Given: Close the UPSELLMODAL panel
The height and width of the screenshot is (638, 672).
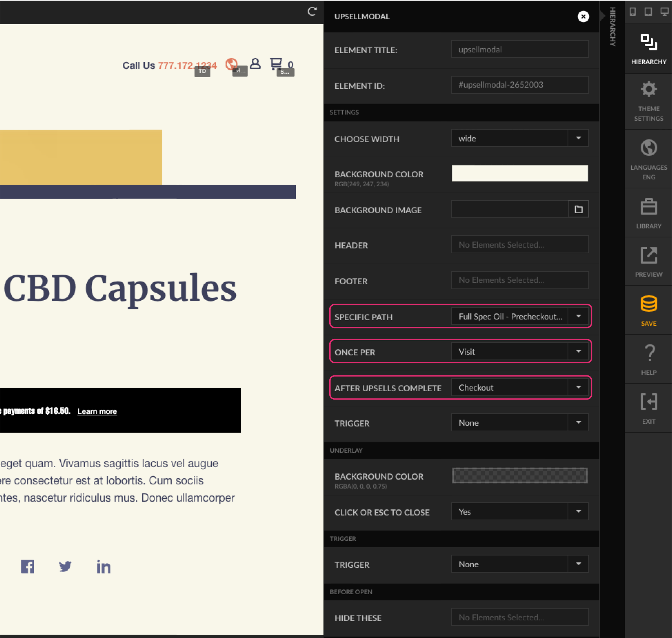Looking at the screenshot, I should [x=583, y=16].
